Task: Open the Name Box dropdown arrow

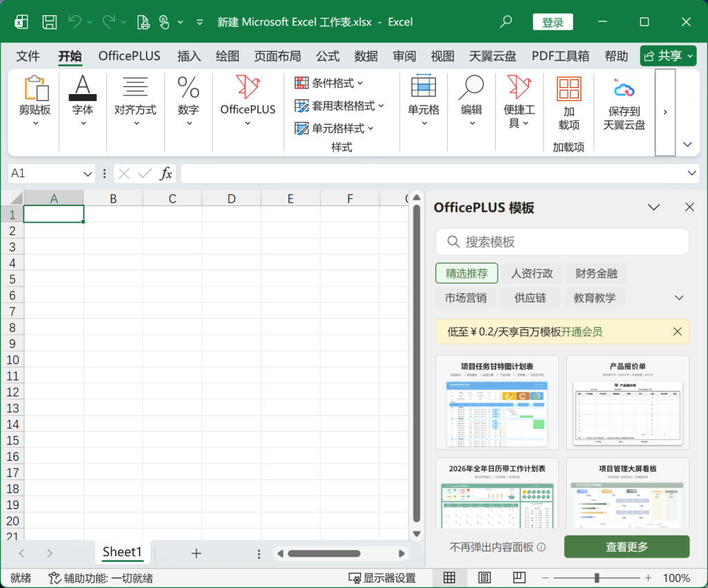Action: [x=88, y=174]
